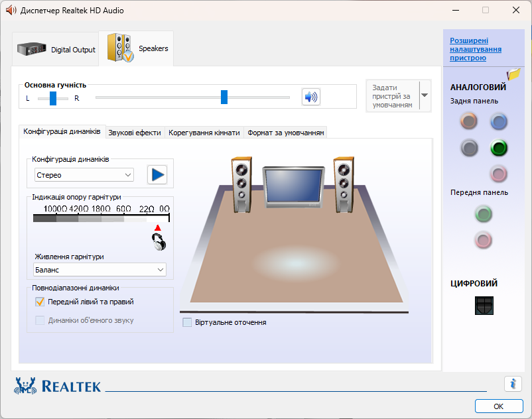
Task: Select the Speakers device tab
Action: tap(137, 48)
